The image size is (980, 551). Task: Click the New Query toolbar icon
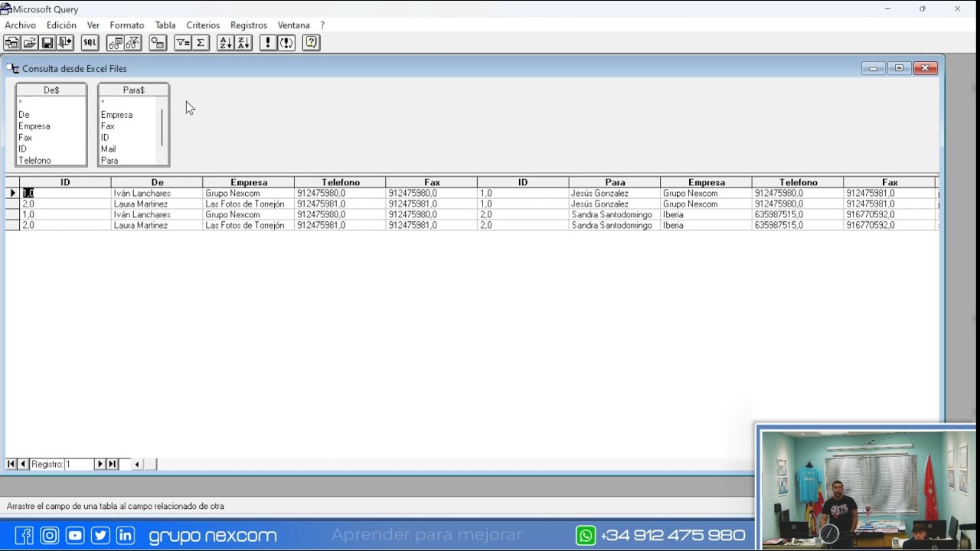point(11,43)
